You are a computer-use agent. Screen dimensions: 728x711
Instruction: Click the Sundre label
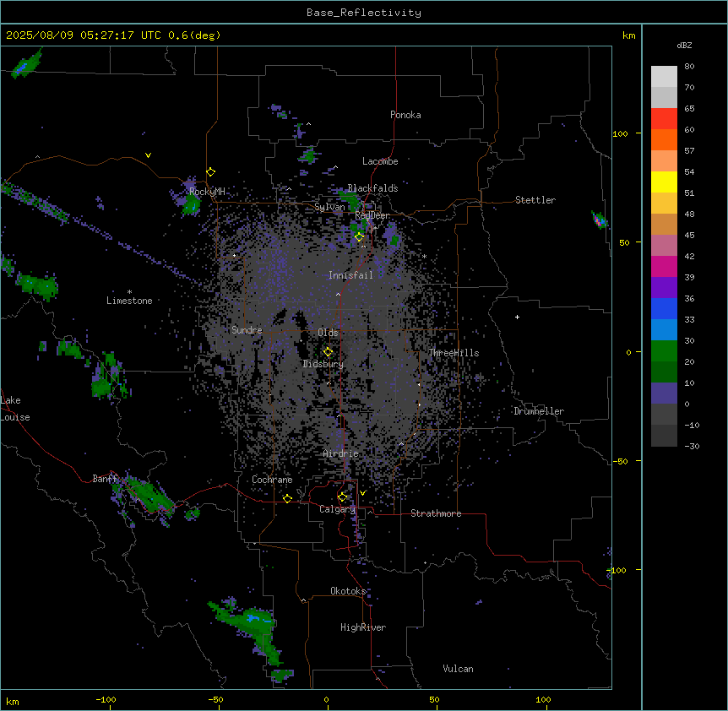pyautogui.click(x=247, y=330)
